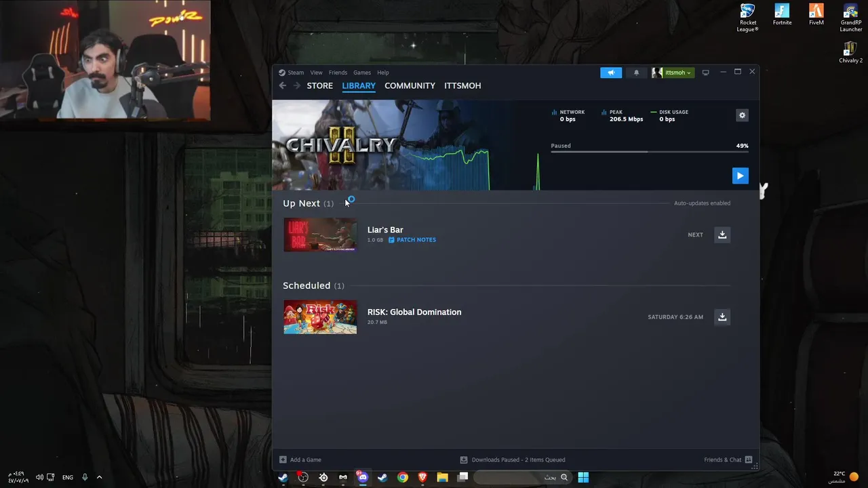Open Task View in the taskbar
The width and height of the screenshot is (868, 488).
click(x=462, y=477)
